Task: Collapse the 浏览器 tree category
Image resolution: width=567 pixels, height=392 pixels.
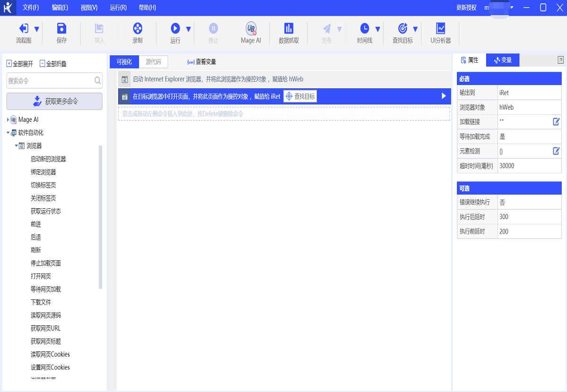Action: [x=17, y=145]
